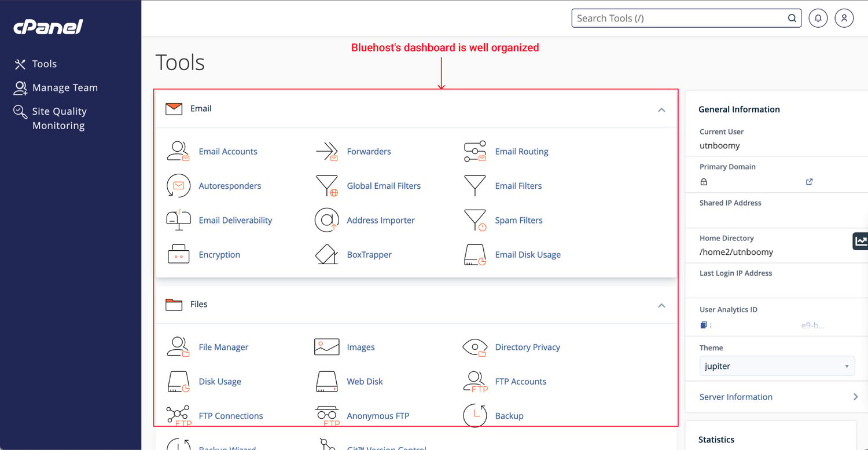Click the Address Importer icon
Viewport: 868px width, 450px height.
point(327,220)
